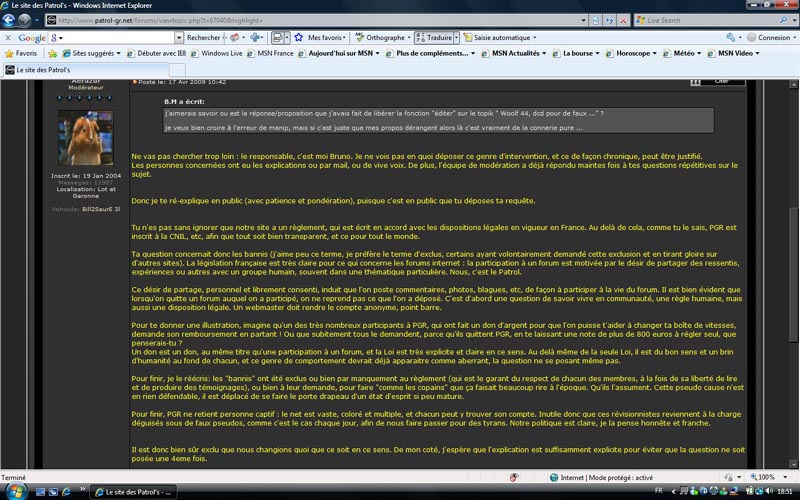Open Horoscope favorites feed

631,53
